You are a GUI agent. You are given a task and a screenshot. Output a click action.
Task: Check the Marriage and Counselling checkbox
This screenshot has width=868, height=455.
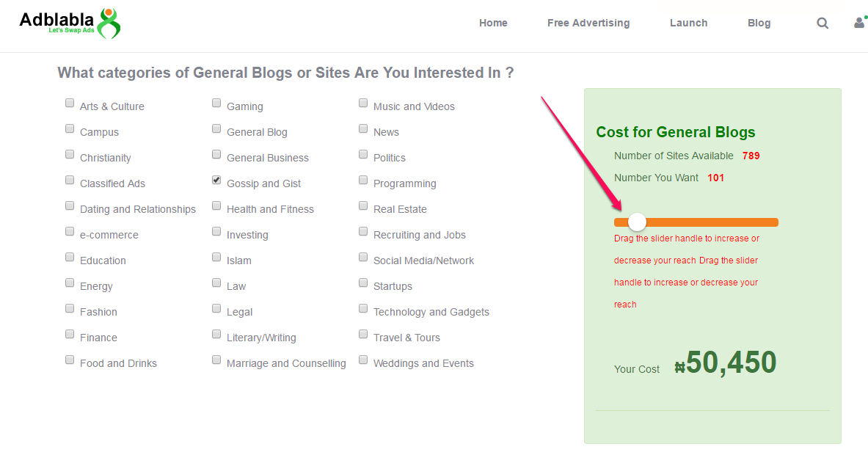216,360
